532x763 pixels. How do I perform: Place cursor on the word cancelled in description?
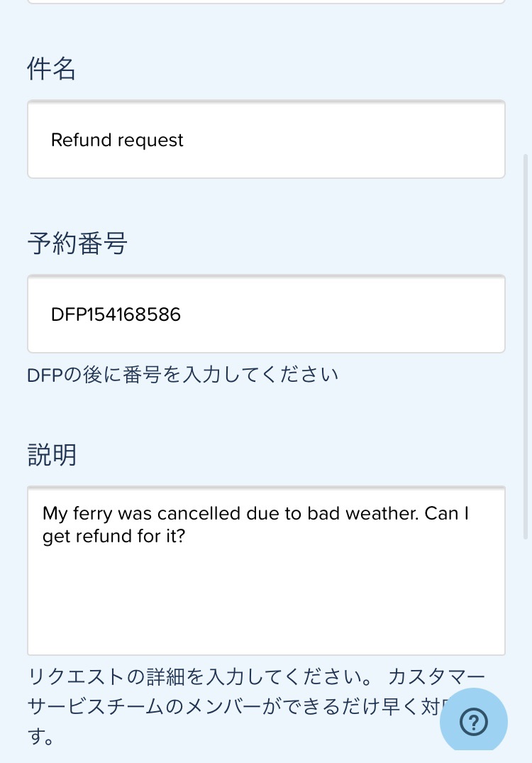click(199, 513)
